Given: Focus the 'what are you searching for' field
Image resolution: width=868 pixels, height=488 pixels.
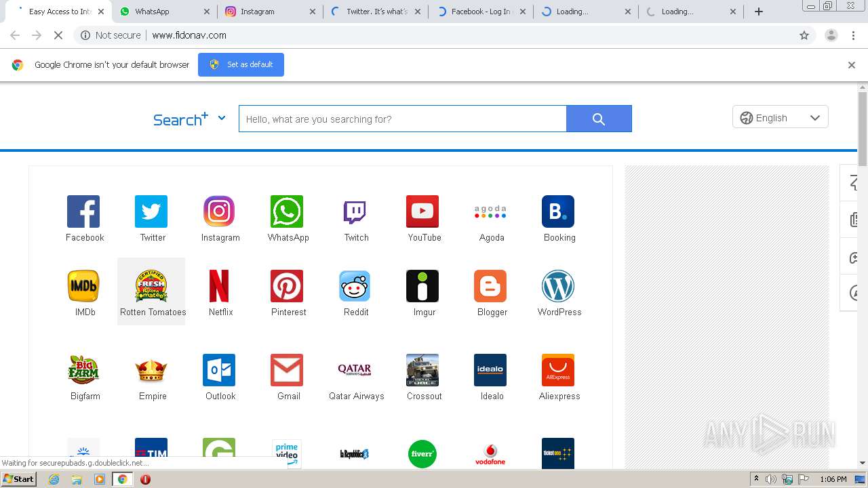Looking at the screenshot, I should [x=402, y=119].
